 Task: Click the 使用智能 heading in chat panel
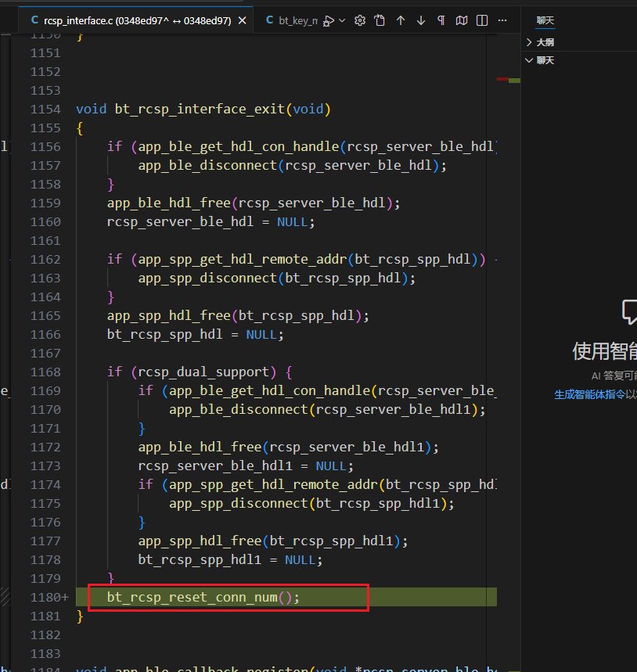[604, 351]
